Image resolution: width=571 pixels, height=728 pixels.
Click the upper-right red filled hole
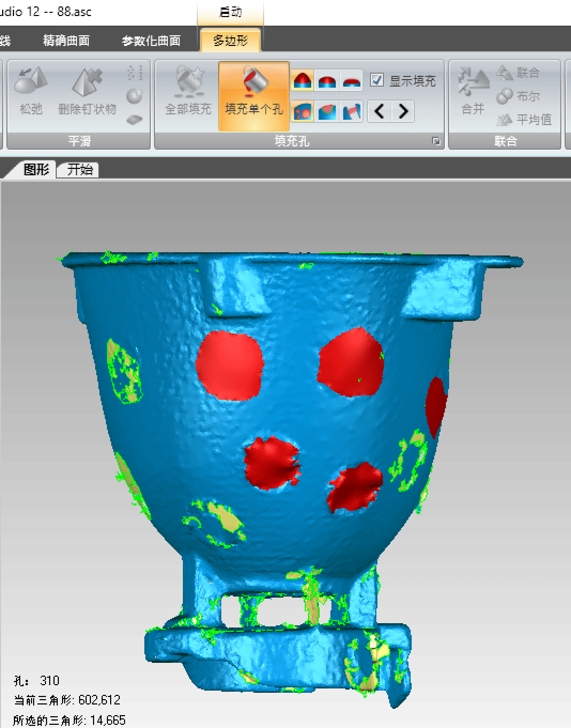tap(351, 362)
